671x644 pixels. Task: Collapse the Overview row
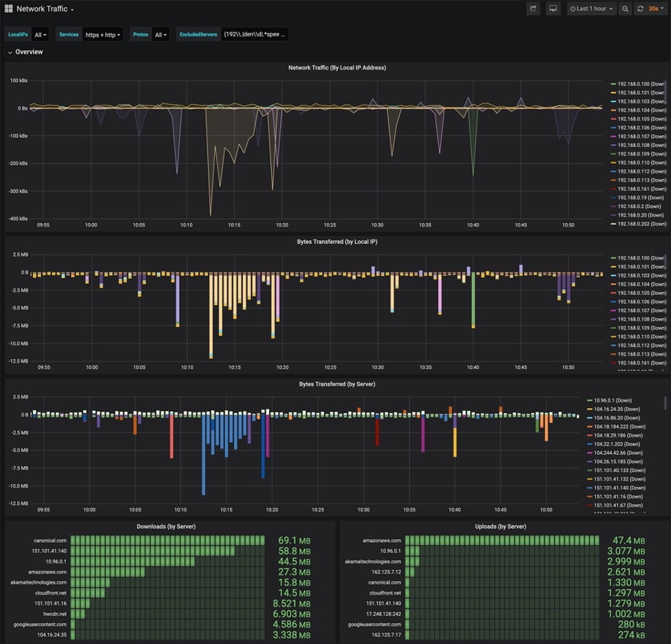coord(25,52)
